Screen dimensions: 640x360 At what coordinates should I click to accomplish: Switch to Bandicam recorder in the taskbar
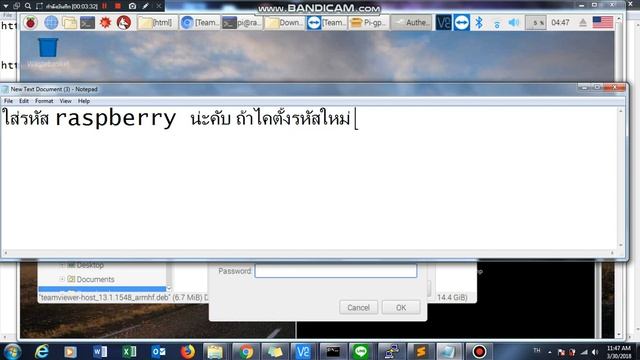coord(479,351)
